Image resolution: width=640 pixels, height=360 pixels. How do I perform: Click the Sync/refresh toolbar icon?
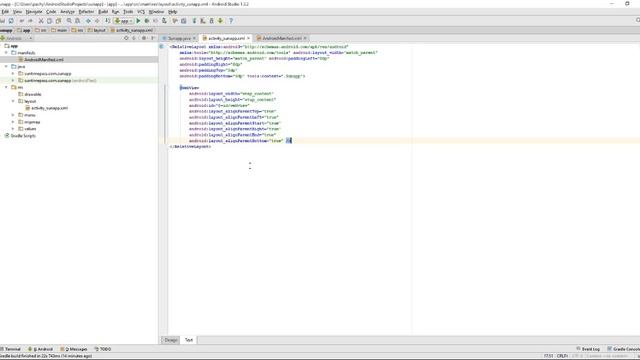click(11, 21)
